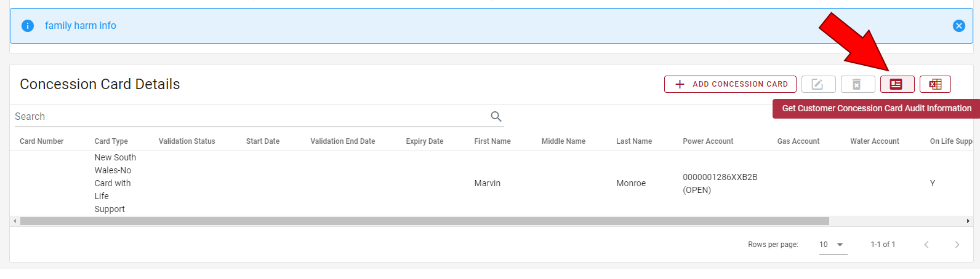Click into the Search input field
Viewport: 980px width, 279px height.
coord(246,116)
